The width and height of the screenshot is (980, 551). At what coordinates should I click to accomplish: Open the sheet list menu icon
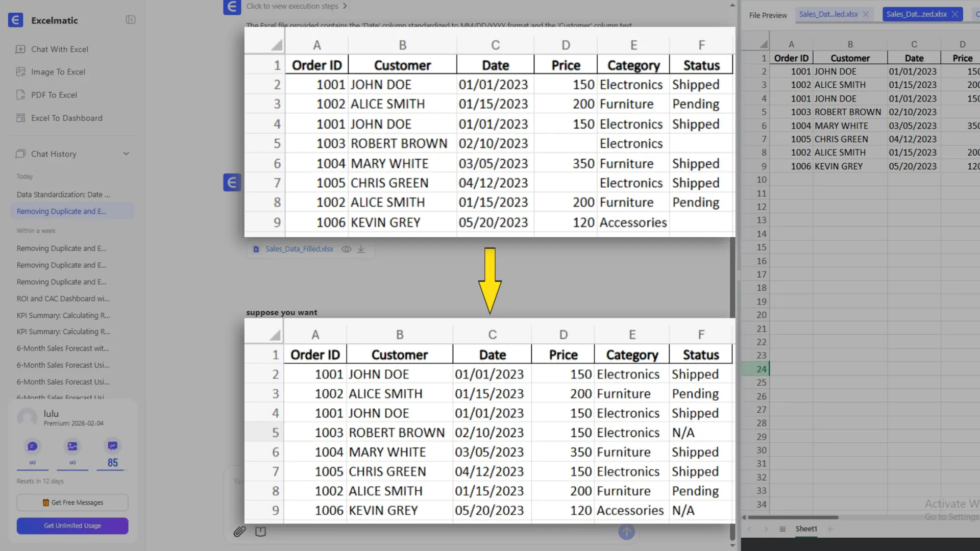pos(782,529)
